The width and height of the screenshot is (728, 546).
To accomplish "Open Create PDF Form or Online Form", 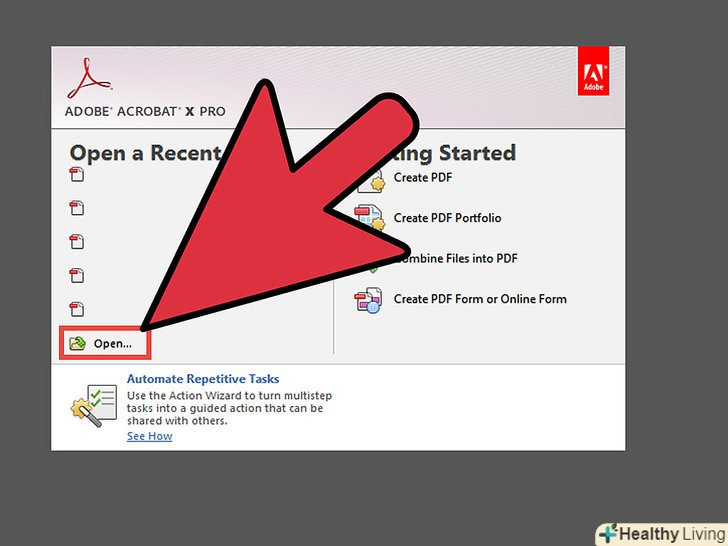I will click(x=480, y=299).
